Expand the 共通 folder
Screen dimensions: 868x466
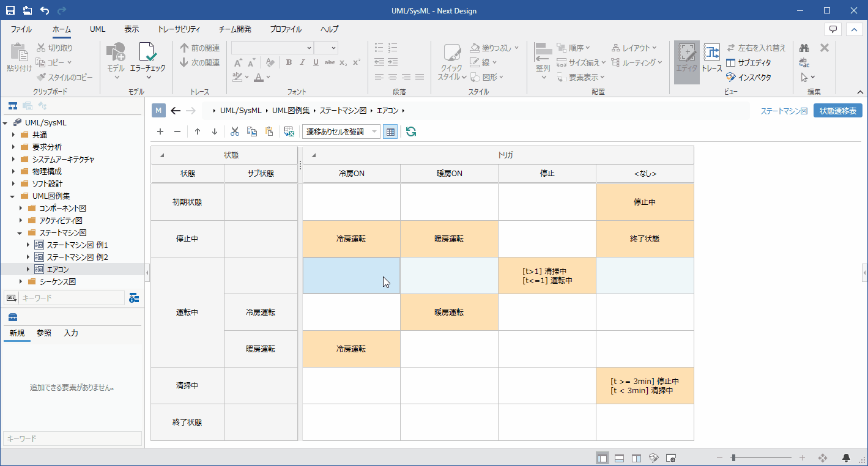point(13,135)
